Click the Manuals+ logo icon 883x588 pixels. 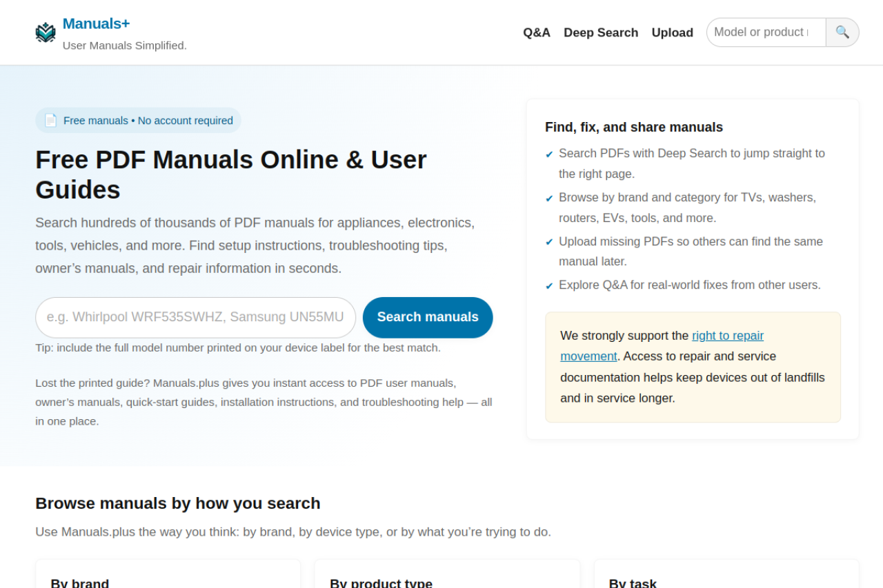(46, 32)
